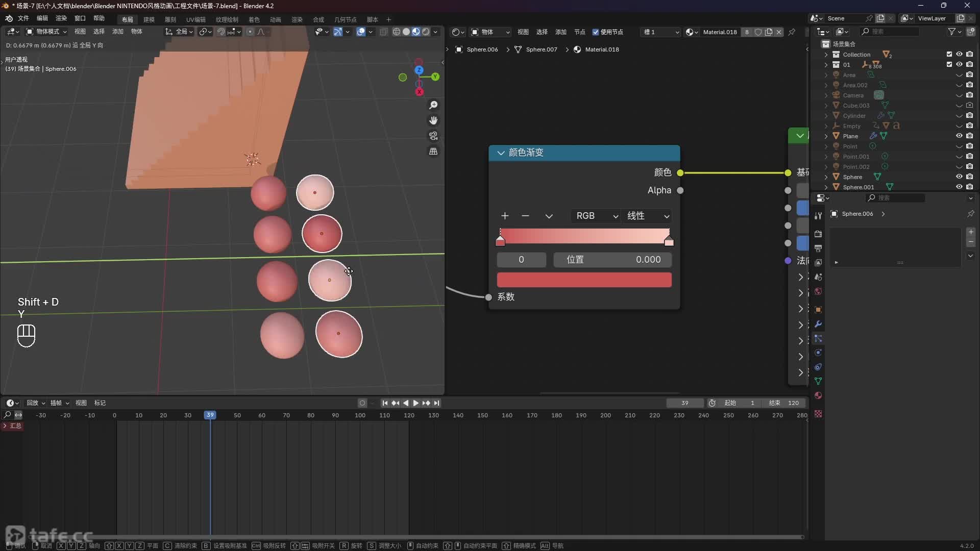Switch to 几何节点 workspace tab

346,19
